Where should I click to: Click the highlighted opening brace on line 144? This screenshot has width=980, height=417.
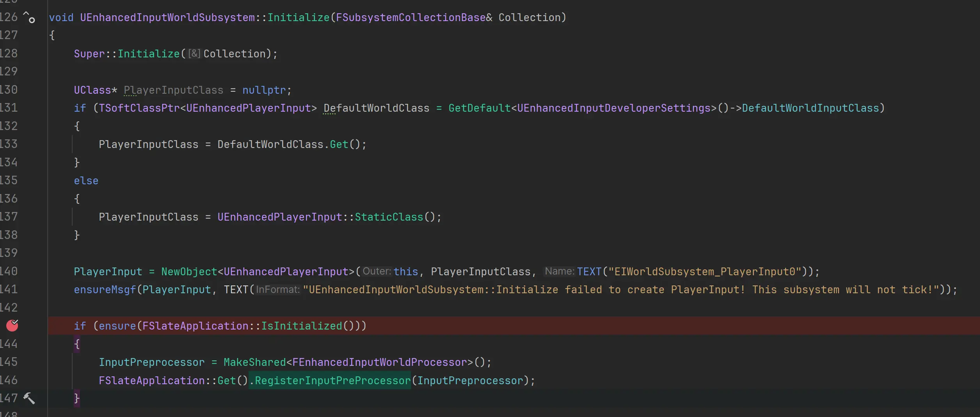point(77,344)
